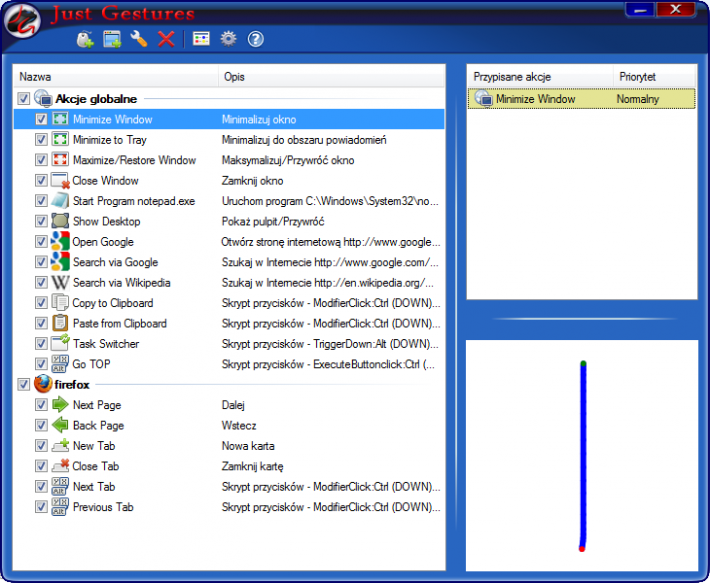Click the Wikipedia W icon
The width and height of the screenshot is (710, 583).
[x=60, y=282]
